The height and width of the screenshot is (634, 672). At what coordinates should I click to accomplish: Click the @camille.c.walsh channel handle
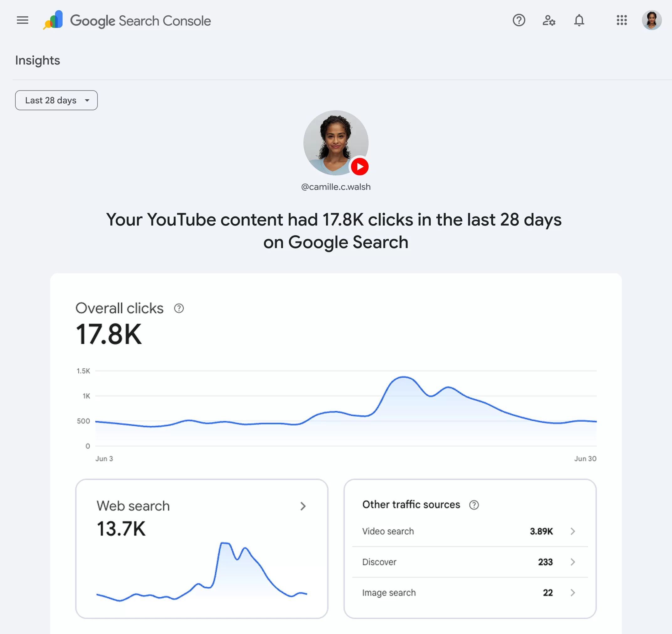[336, 187]
